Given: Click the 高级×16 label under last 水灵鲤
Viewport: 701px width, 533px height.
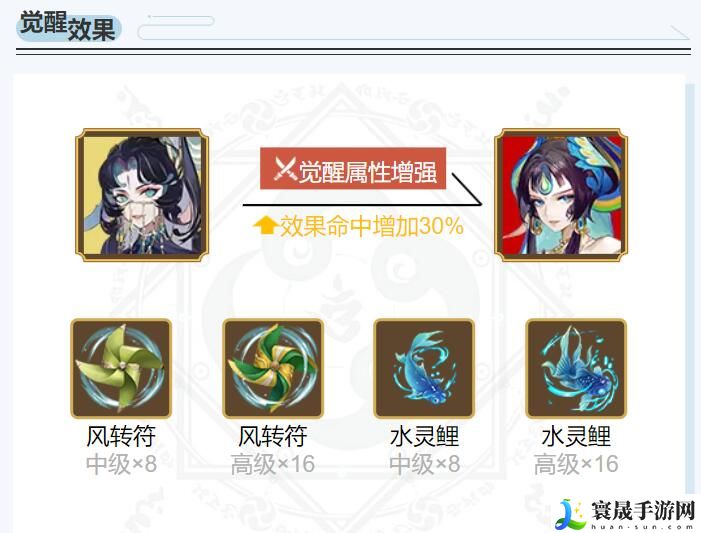Looking at the screenshot, I should tap(576, 464).
